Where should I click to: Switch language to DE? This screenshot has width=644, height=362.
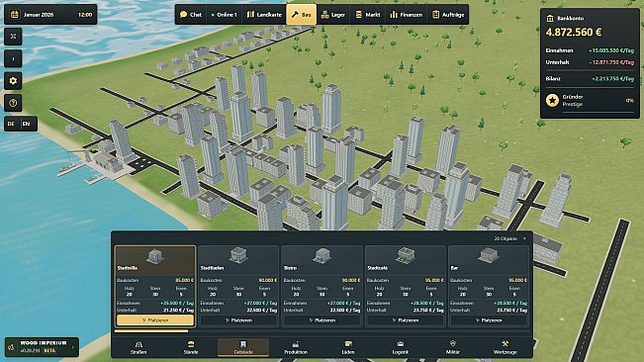[11, 124]
